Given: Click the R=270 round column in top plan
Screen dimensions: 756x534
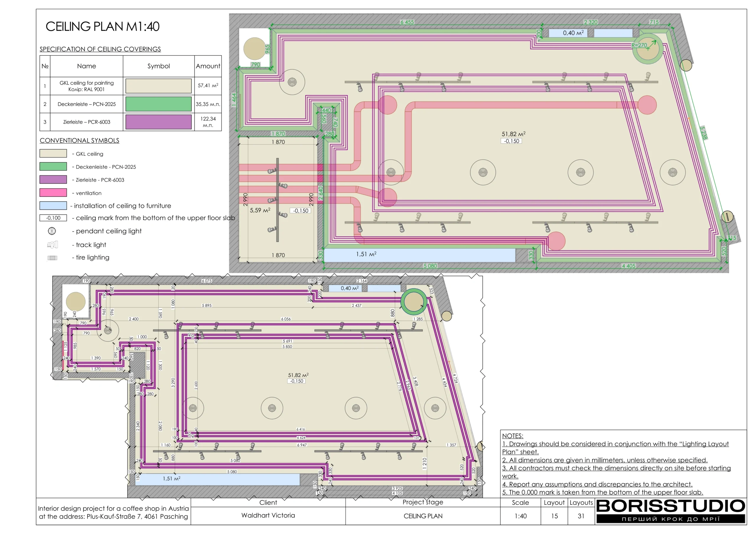Looking at the screenshot, I should point(647,49).
